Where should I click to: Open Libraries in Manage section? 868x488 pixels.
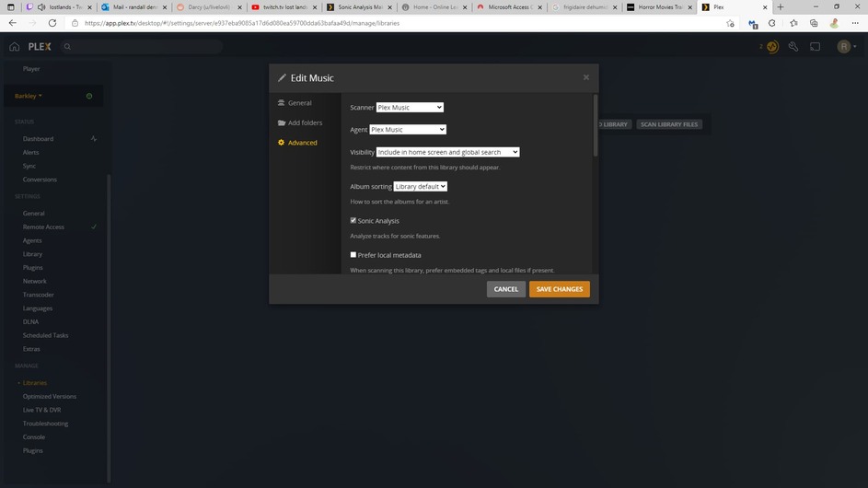(34, 383)
